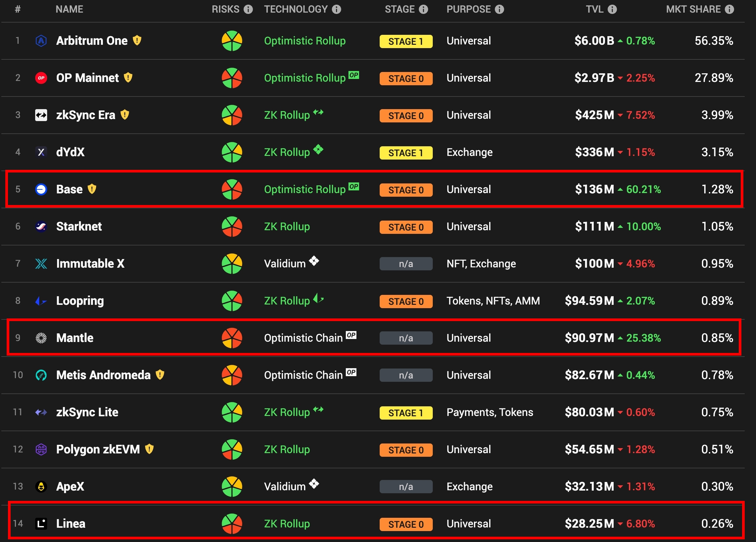The image size is (756, 542).
Task: Click the Purpose column header
Action: click(x=468, y=9)
